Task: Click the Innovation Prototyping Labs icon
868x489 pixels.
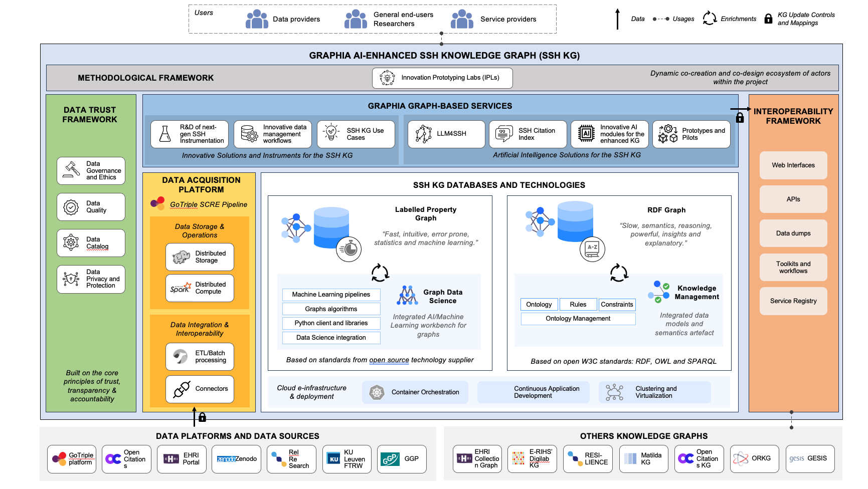Action: (387, 78)
